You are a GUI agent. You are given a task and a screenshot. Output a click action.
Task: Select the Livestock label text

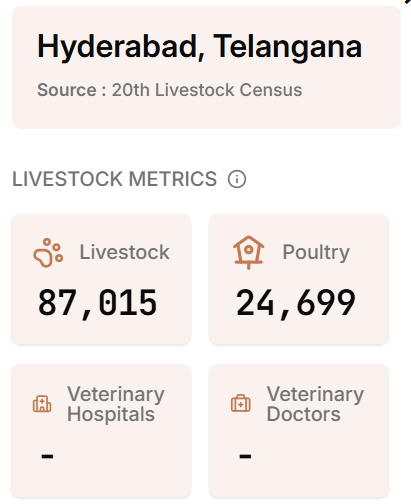(125, 252)
